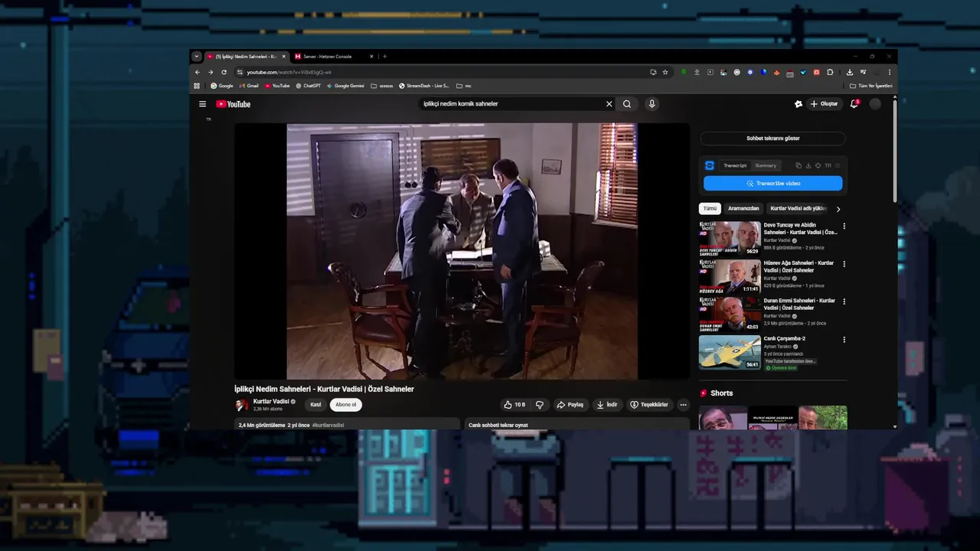
Task: Click the target icon in transcript panel
Action: (x=818, y=165)
